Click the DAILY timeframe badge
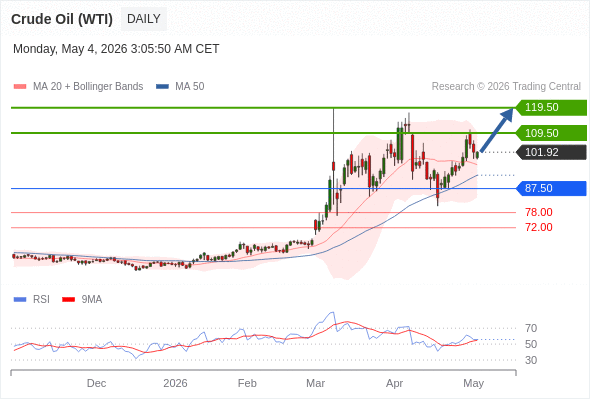The image size is (590, 400). (x=144, y=19)
